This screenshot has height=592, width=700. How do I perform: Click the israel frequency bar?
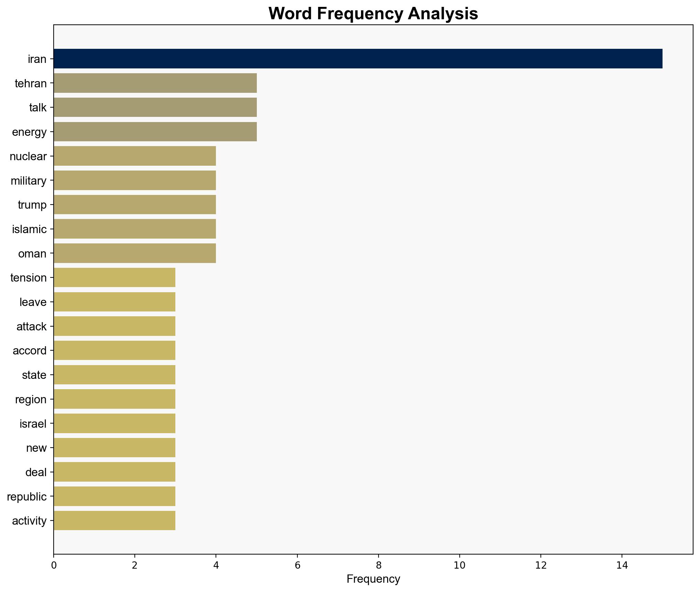(114, 424)
